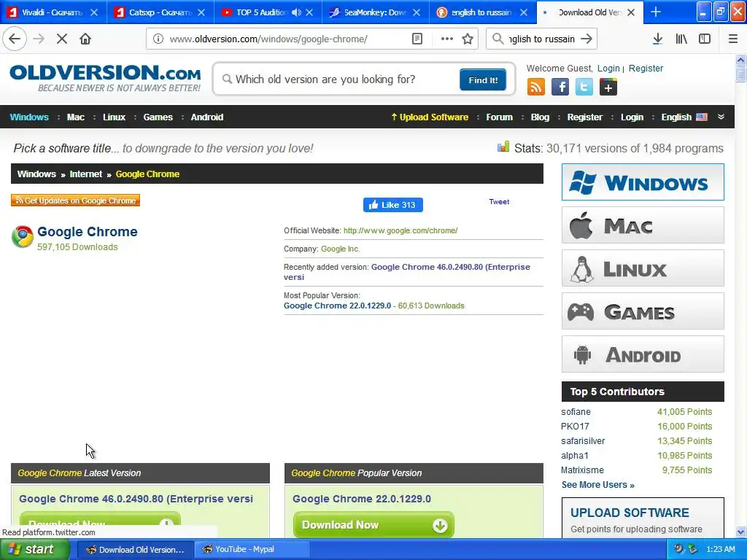Show sidebars icon in toolbar

[705, 39]
